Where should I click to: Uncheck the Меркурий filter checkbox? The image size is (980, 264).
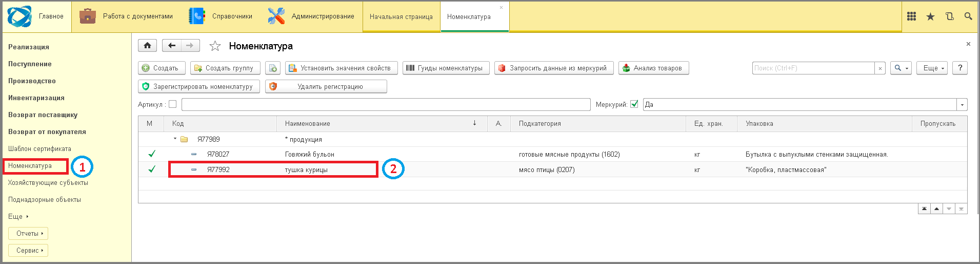point(634,104)
